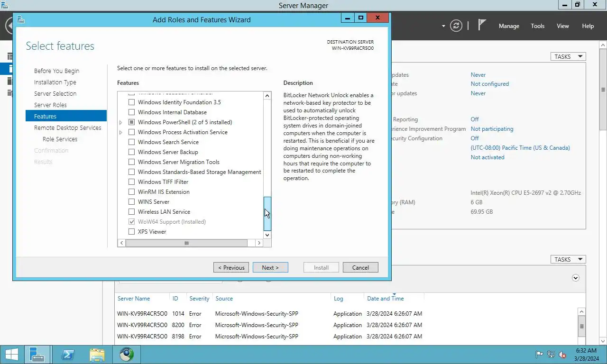This screenshot has width=607, height=364.
Task: Click the Not activated link
Action: pyautogui.click(x=487, y=157)
